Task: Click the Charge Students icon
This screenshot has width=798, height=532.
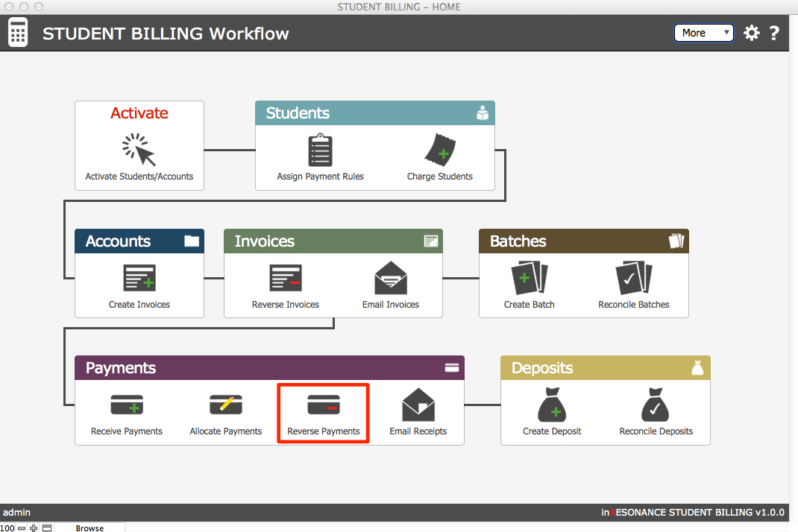Action: (x=439, y=150)
